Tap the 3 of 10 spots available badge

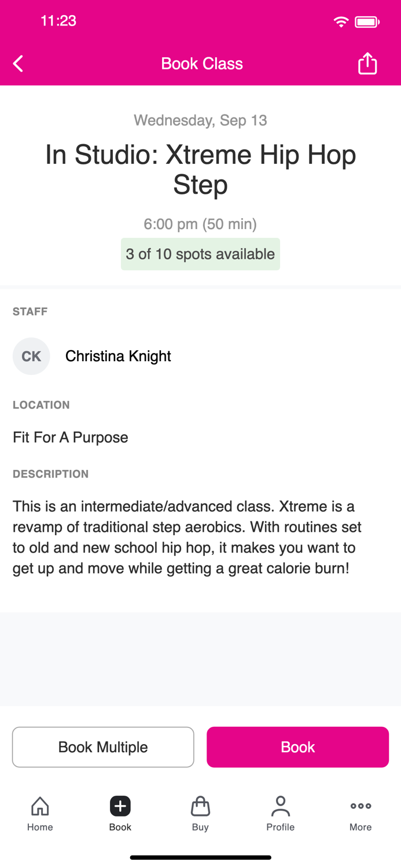pos(200,254)
